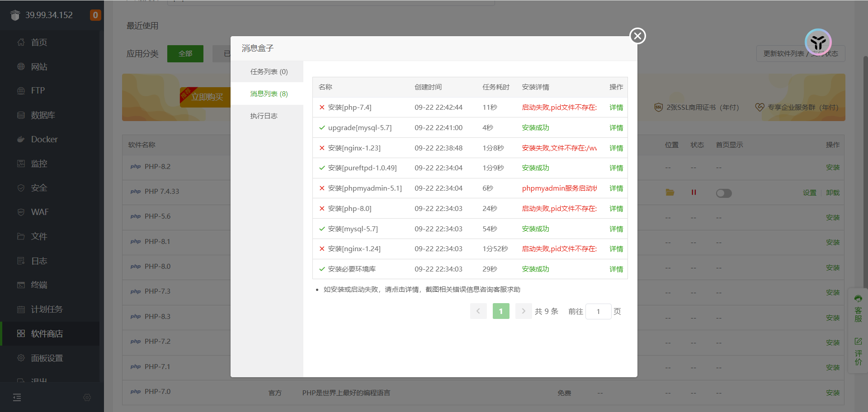Open the 数据库 database icon
This screenshot has height=412, width=868.
tap(21, 115)
